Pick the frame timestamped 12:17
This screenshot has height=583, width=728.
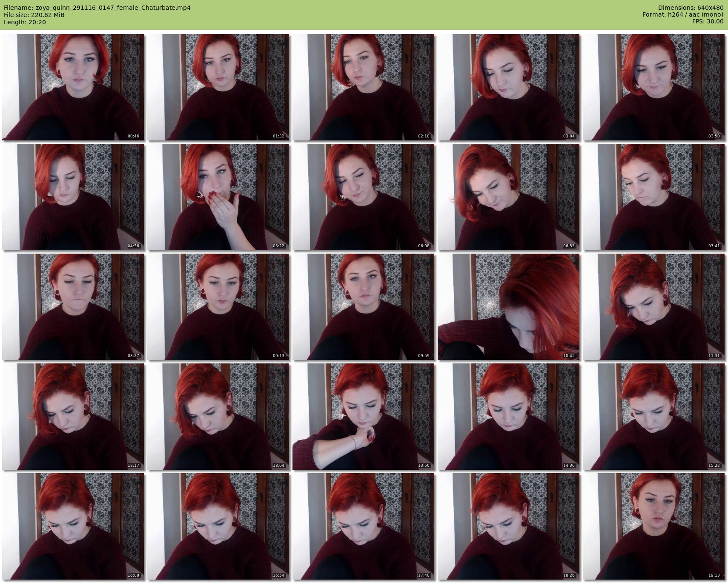coord(73,417)
